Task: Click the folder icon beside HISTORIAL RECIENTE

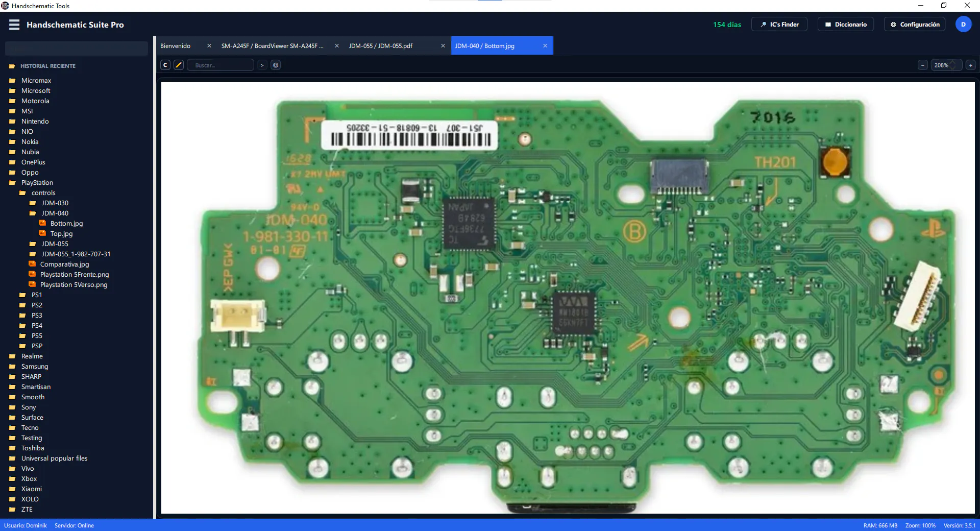Action: [x=12, y=66]
